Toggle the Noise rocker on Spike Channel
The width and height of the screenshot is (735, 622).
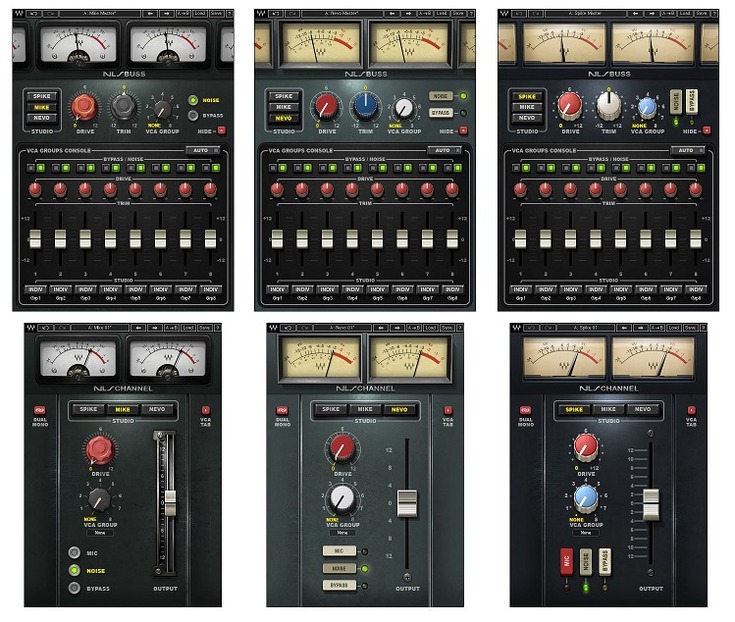585,561
